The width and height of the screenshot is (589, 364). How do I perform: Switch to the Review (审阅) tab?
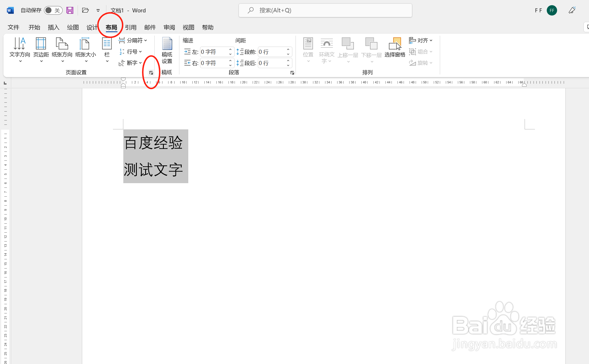coord(169,27)
